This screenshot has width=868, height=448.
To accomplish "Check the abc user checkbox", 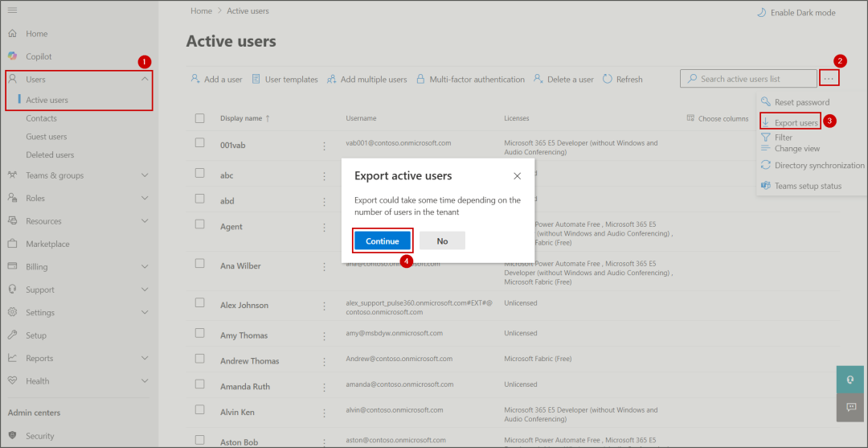I will (x=200, y=173).
